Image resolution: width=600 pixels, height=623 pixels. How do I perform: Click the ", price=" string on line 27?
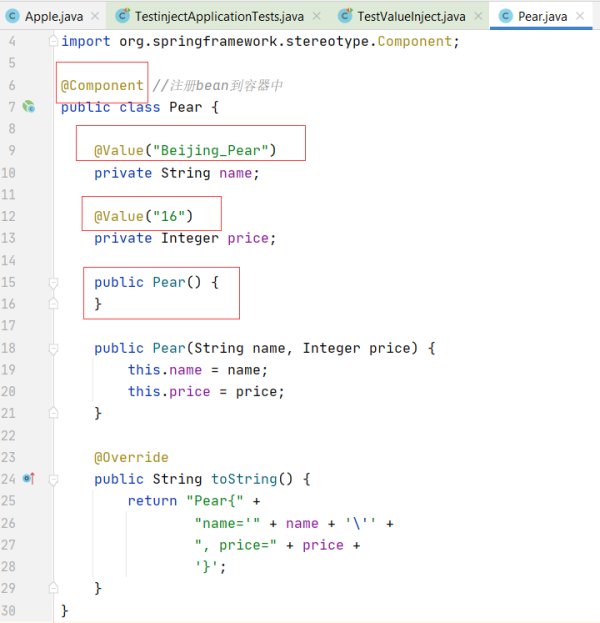pyautogui.click(x=235, y=545)
